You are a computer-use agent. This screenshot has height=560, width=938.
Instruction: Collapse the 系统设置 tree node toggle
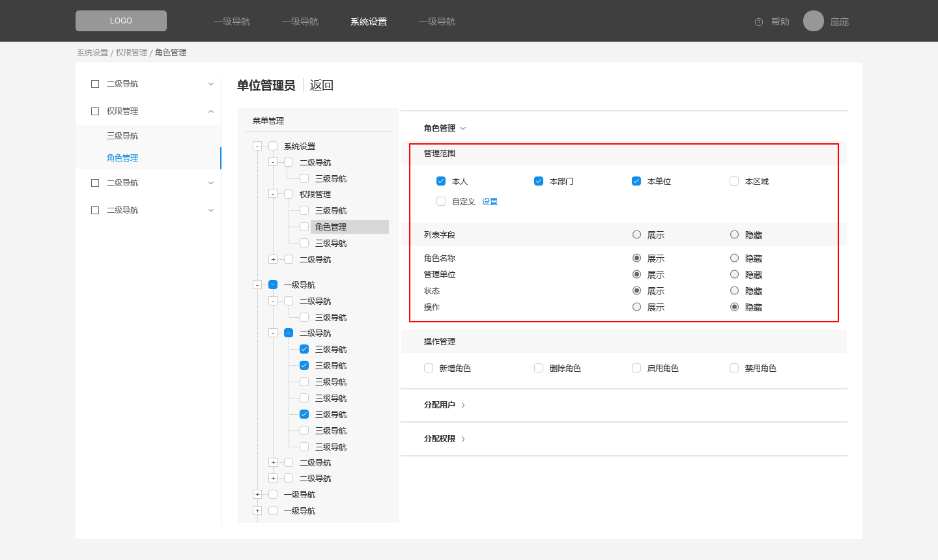257,147
